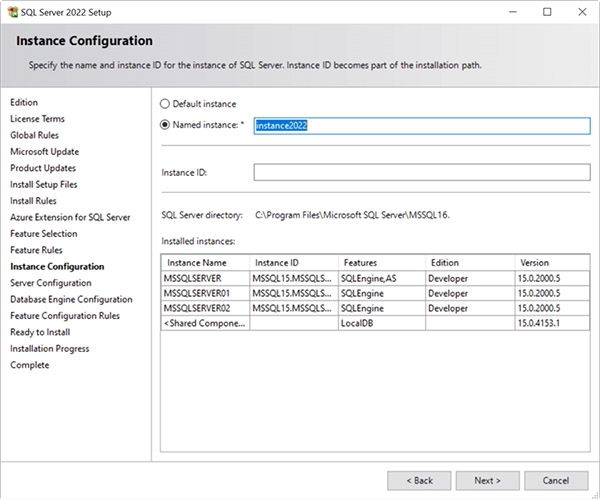
Task: Select the MSSQLSERVER01 instance row
Action: (x=375, y=293)
